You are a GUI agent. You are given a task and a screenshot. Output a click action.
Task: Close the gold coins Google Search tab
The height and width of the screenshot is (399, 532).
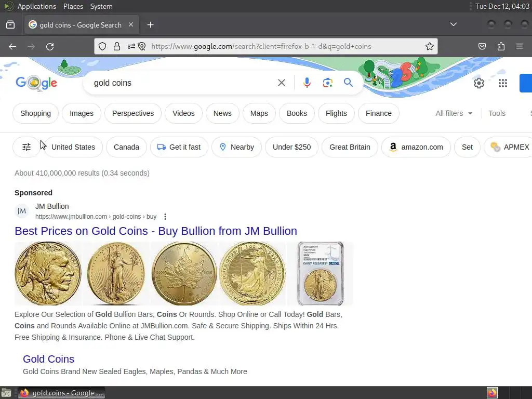tap(131, 25)
